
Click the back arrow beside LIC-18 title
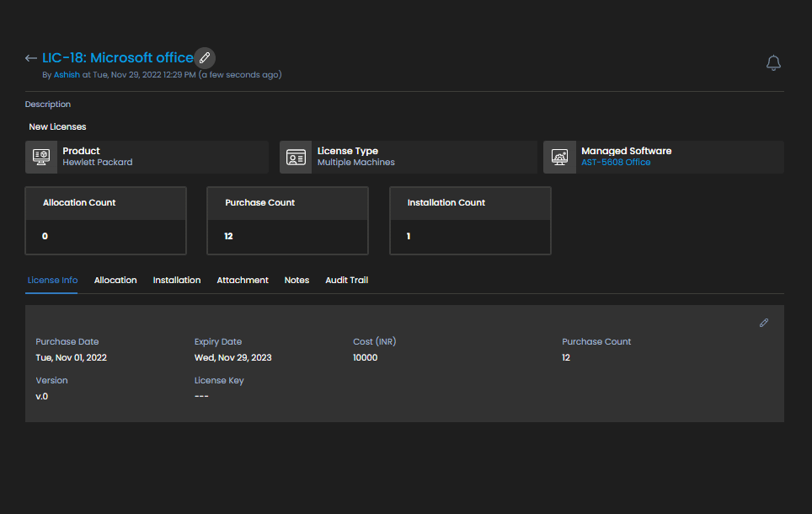pyautogui.click(x=30, y=58)
